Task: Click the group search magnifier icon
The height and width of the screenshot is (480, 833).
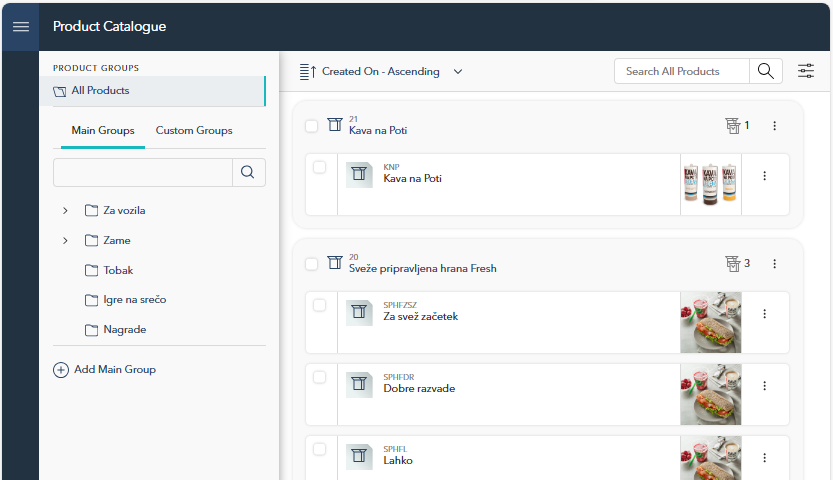Action: click(248, 172)
